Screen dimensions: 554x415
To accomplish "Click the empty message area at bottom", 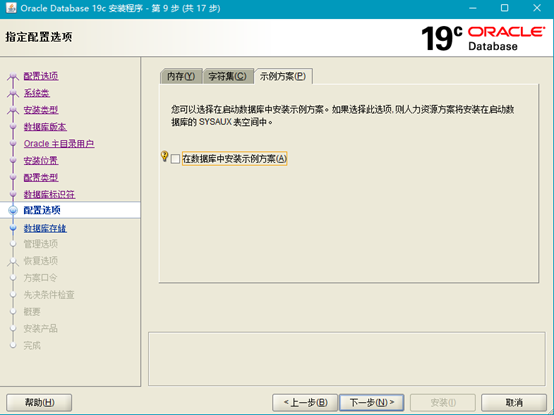I will pyautogui.click(x=347, y=359).
